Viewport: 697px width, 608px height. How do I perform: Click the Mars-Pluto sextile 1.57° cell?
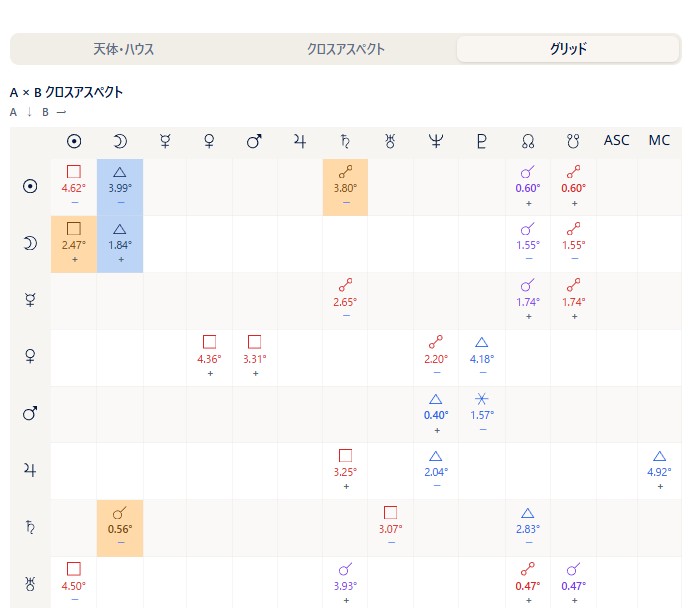[482, 414]
